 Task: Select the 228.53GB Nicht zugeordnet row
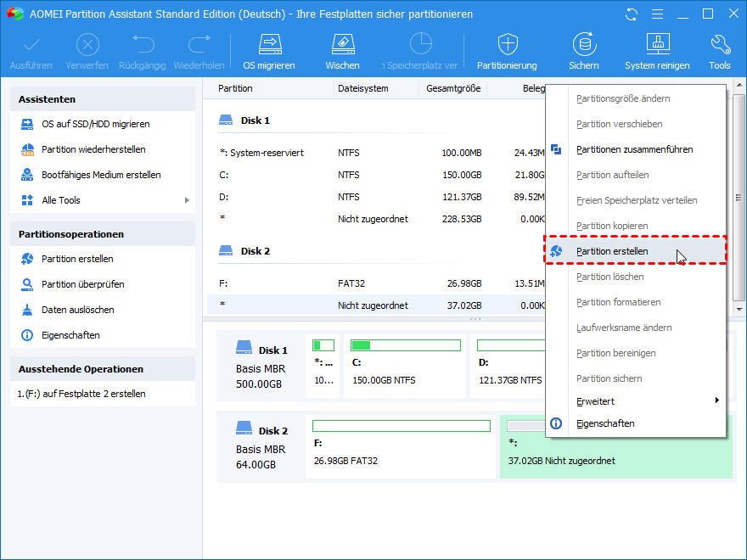(x=376, y=219)
